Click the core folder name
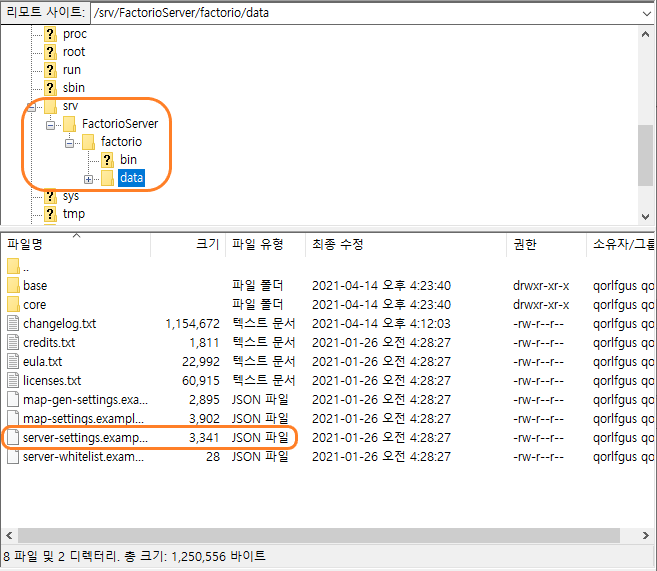The height and width of the screenshot is (571, 657). click(x=34, y=305)
